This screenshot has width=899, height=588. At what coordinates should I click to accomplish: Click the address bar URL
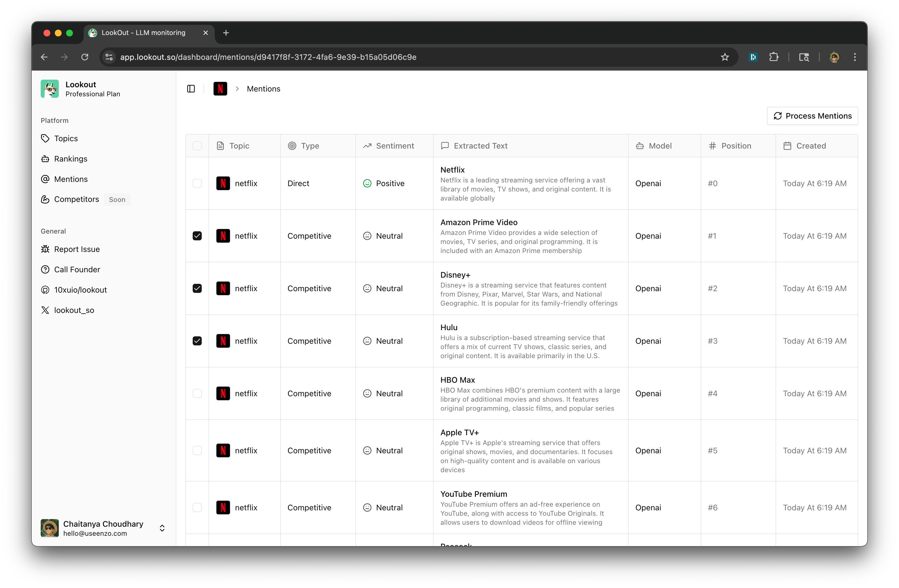coord(268,57)
